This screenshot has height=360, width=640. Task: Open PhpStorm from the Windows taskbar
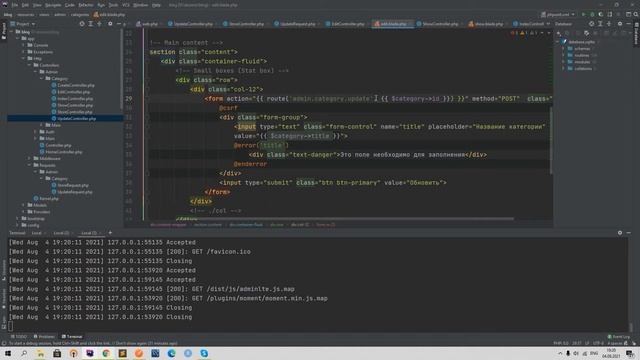(x=90, y=353)
